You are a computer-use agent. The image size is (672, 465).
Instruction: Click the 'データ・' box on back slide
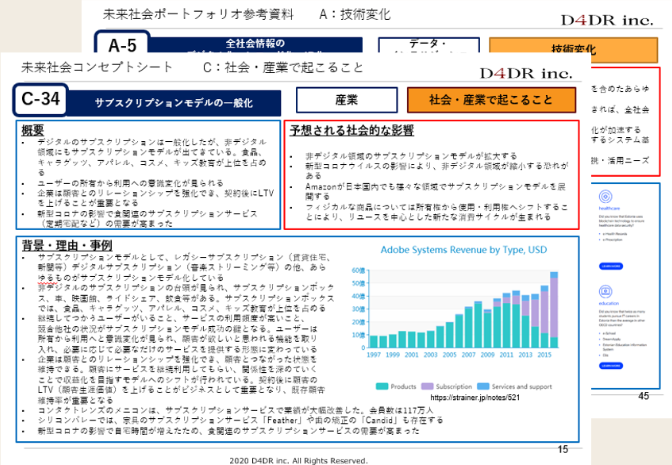click(429, 46)
